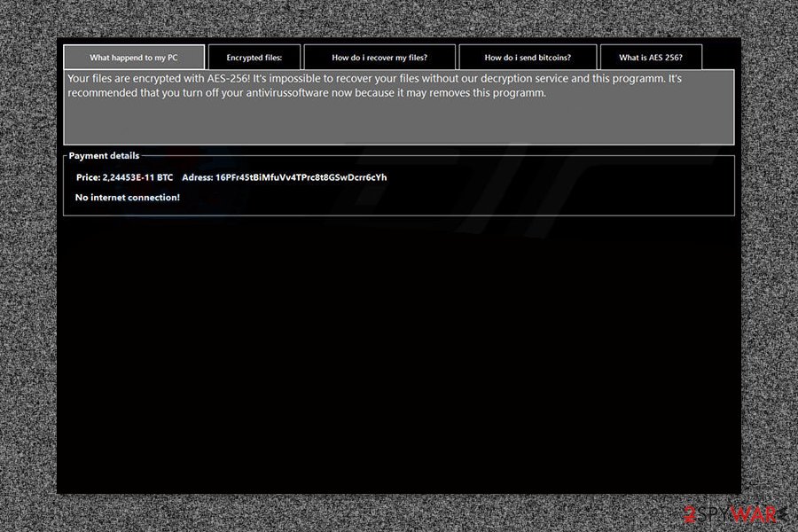798x532 pixels.
Task: Click the 'Price:' label in payment details
Action: [87, 177]
